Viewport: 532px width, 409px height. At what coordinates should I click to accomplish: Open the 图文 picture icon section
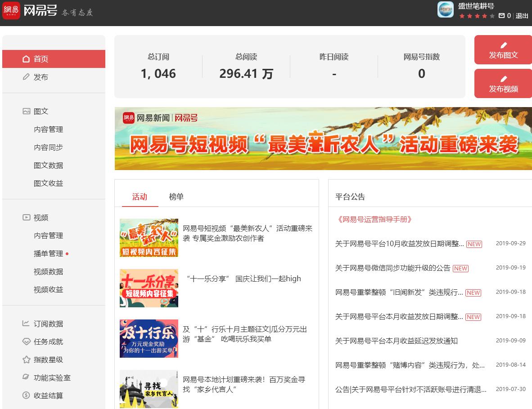(x=26, y=111)
